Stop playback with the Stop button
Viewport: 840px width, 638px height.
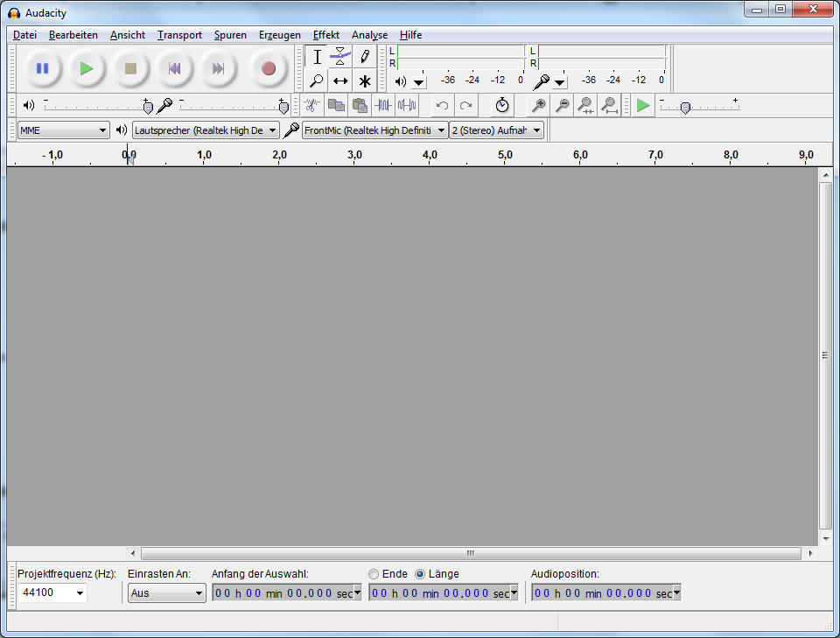click(130, 68)
